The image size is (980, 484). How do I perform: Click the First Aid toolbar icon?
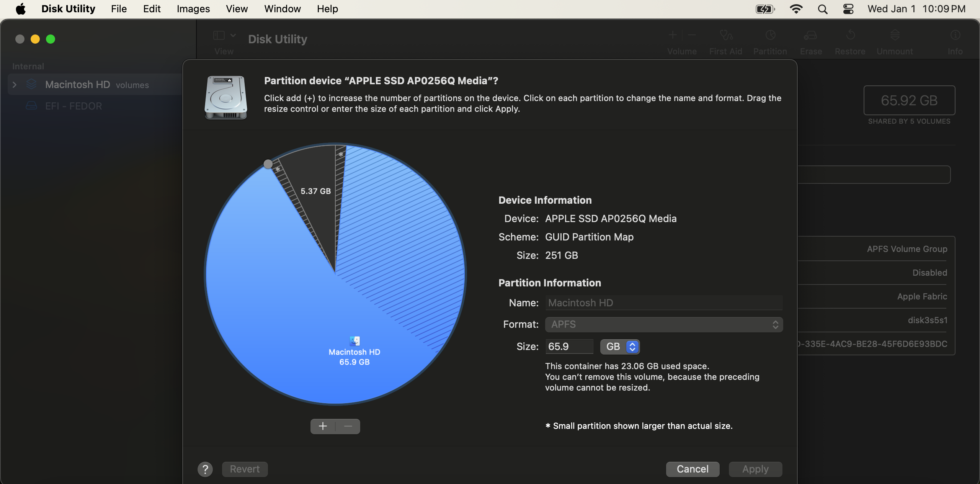click(x=725, y=36)
